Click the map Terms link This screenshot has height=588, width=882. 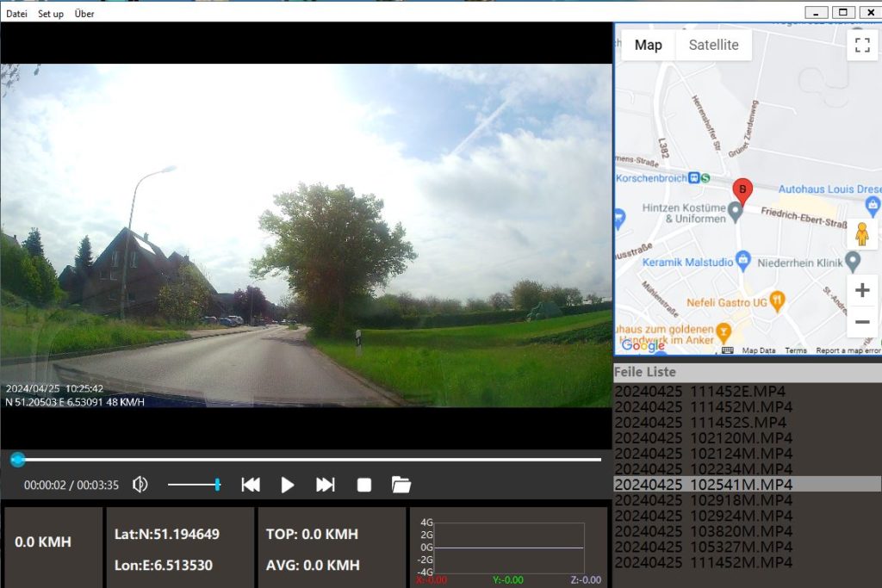click(795, 350)
